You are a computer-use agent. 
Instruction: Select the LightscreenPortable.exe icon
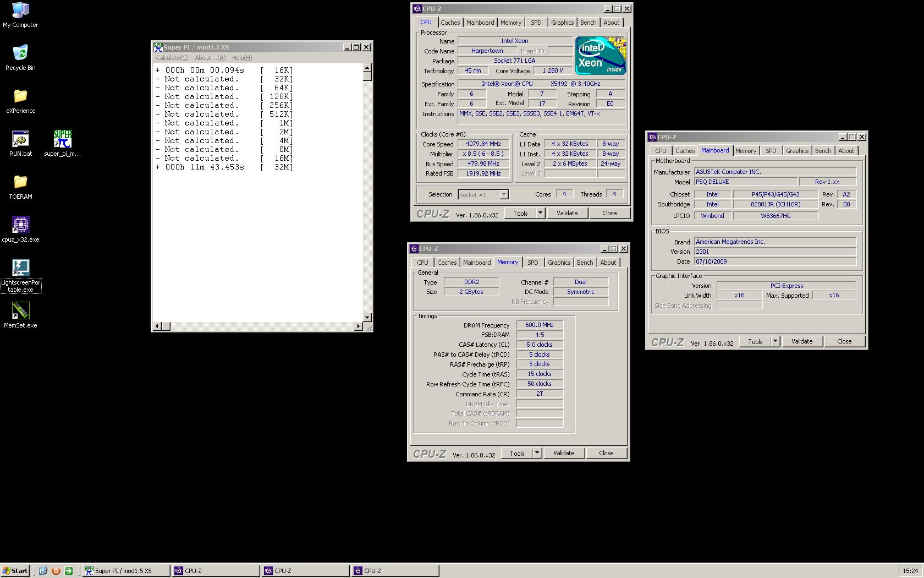pyautogui.click(x=20, y=276)
